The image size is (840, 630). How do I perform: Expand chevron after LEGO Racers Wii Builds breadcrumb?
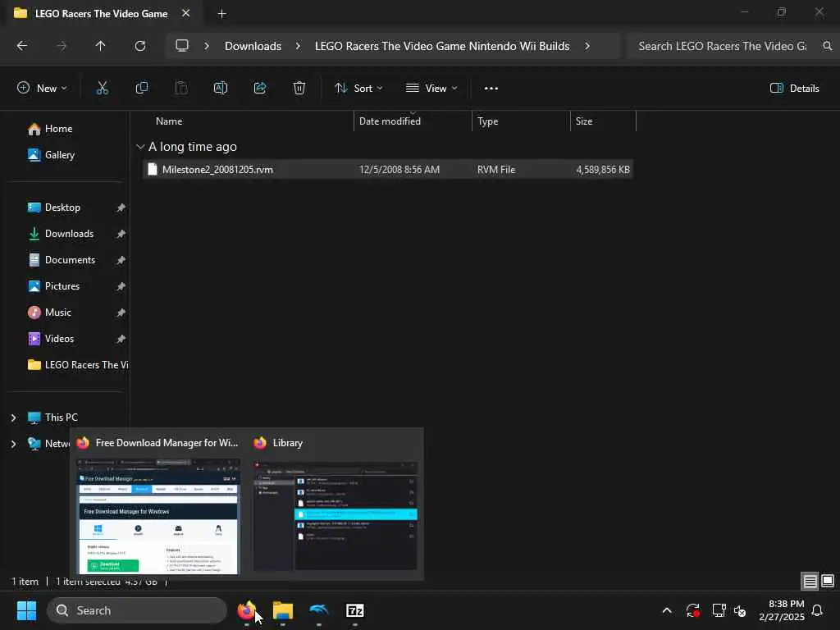pos(587,46)
